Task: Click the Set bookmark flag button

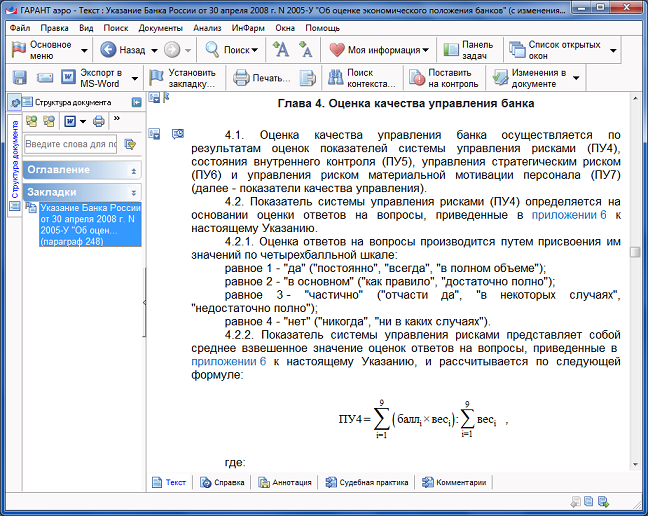Action: [183, 78]
